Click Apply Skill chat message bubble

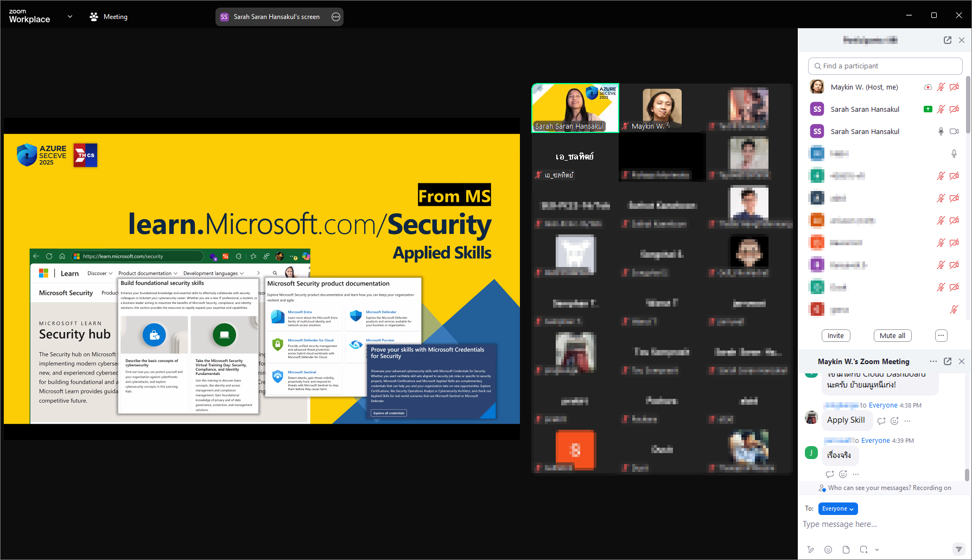click(846, 420)
